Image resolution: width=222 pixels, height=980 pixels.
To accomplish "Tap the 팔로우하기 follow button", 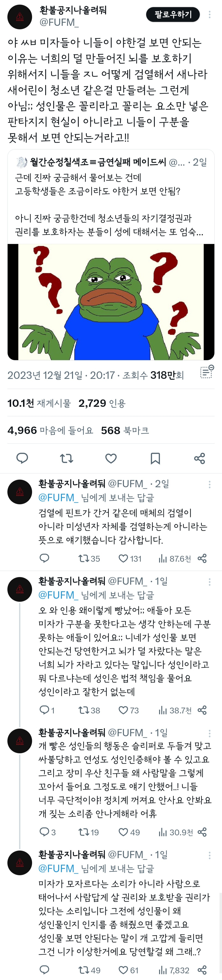I will 173,15.
